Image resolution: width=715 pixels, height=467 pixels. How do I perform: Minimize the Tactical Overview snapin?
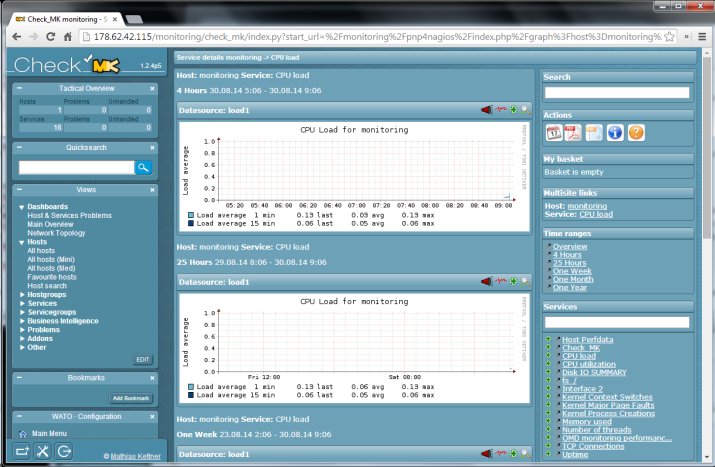tap(19, 88)
